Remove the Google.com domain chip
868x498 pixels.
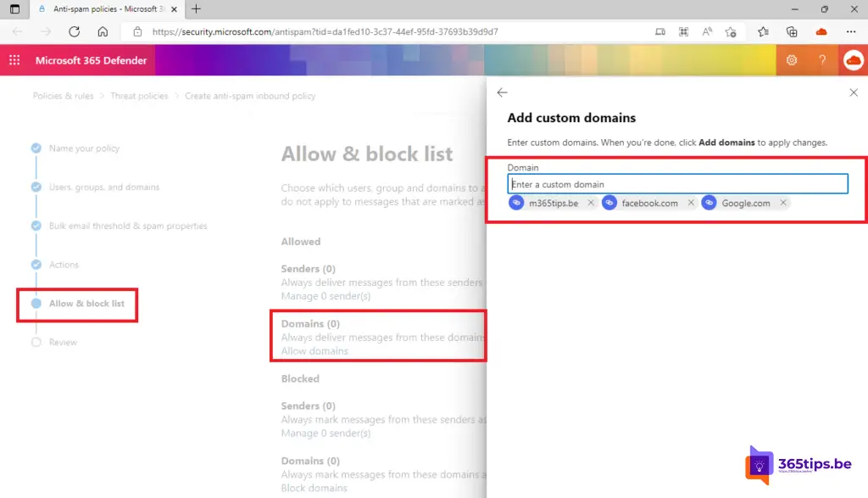tap(783, 204)
